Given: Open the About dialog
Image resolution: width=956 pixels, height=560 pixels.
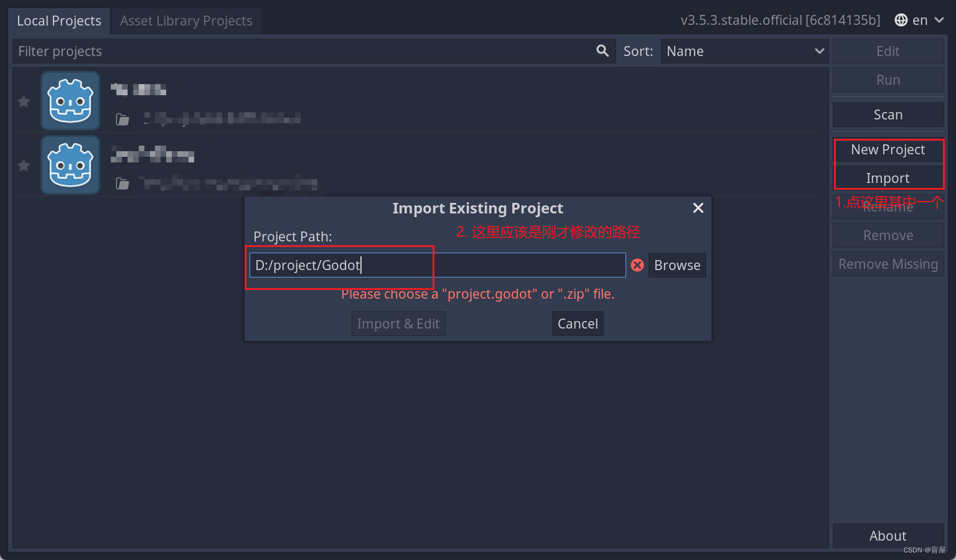Looking at the screenshot, I should click(x=888, y=536).
